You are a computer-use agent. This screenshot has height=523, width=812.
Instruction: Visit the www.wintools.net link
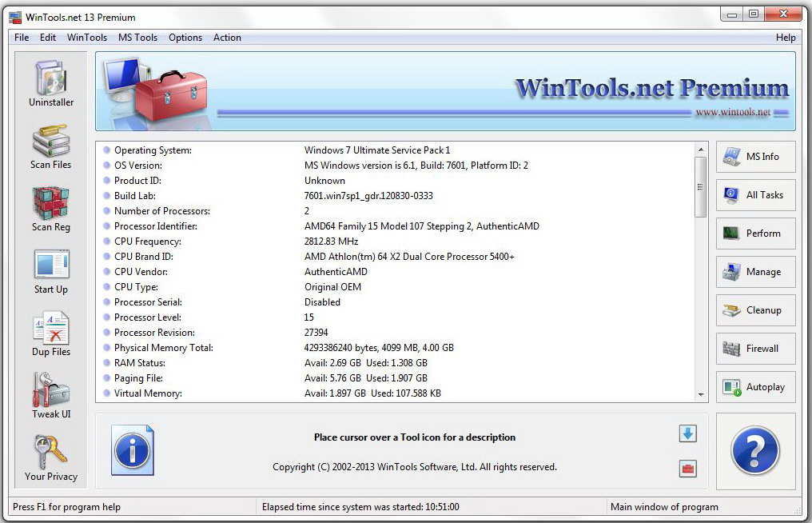click(x=733, y=112)
